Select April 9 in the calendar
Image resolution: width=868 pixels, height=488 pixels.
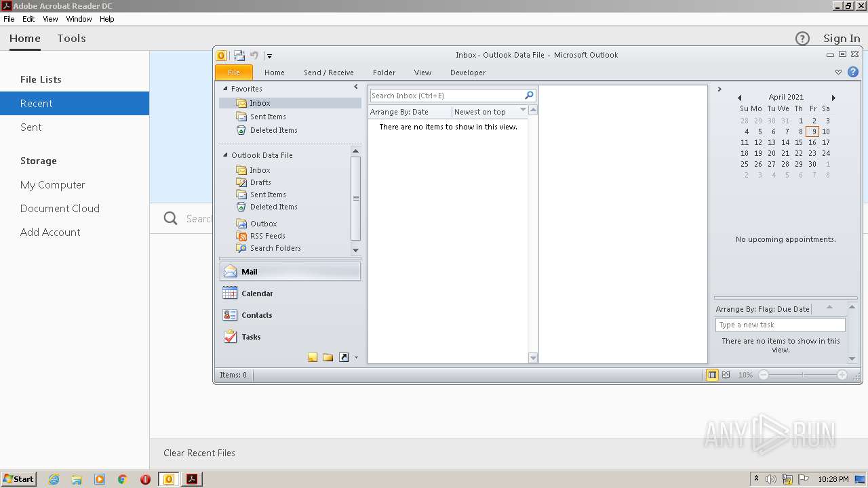(812, 131)
